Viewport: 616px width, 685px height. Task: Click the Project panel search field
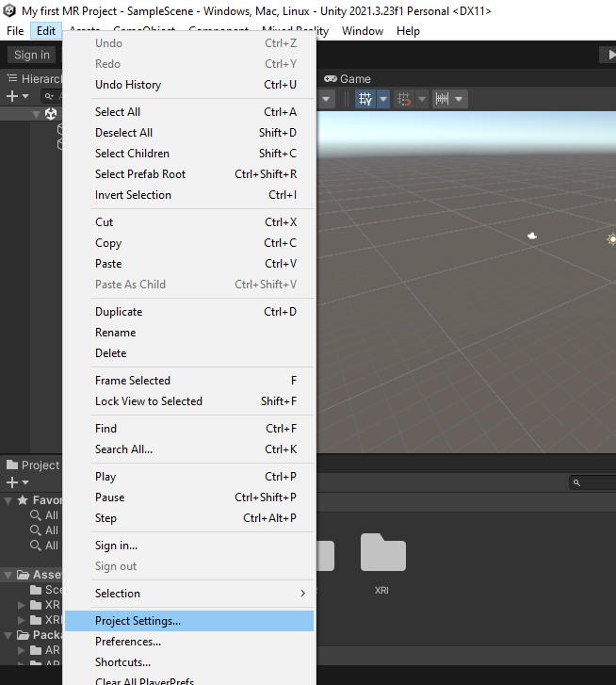pyautogui.click(x=592, y=482)
